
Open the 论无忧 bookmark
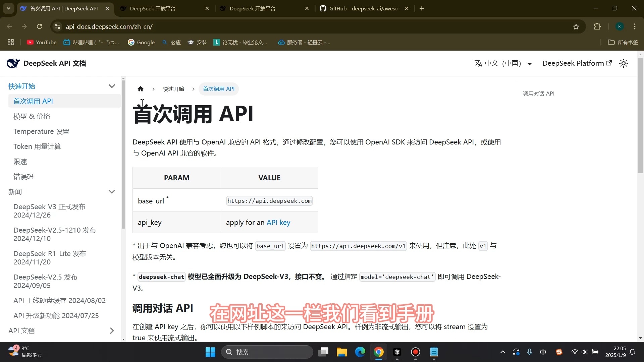click(x=240, y=42)
